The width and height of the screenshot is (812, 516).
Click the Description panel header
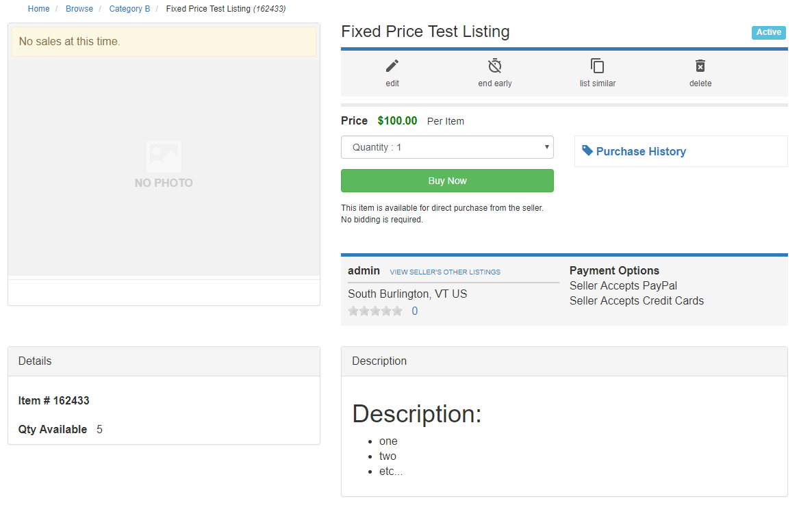[x=564, y=361]
